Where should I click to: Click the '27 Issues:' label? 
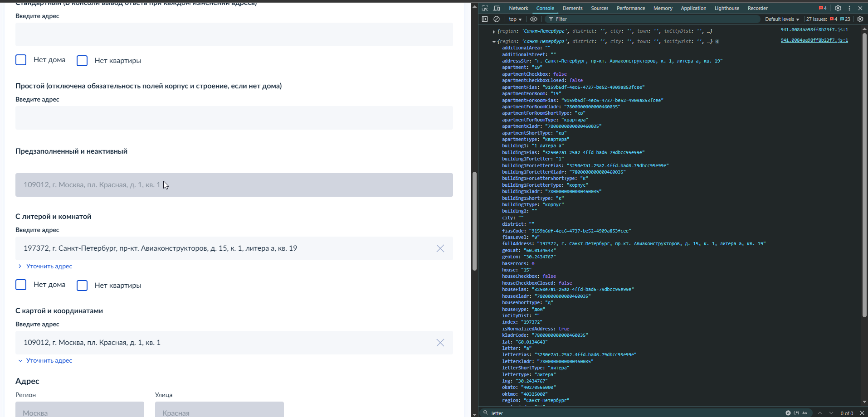(x=816, y=19)
